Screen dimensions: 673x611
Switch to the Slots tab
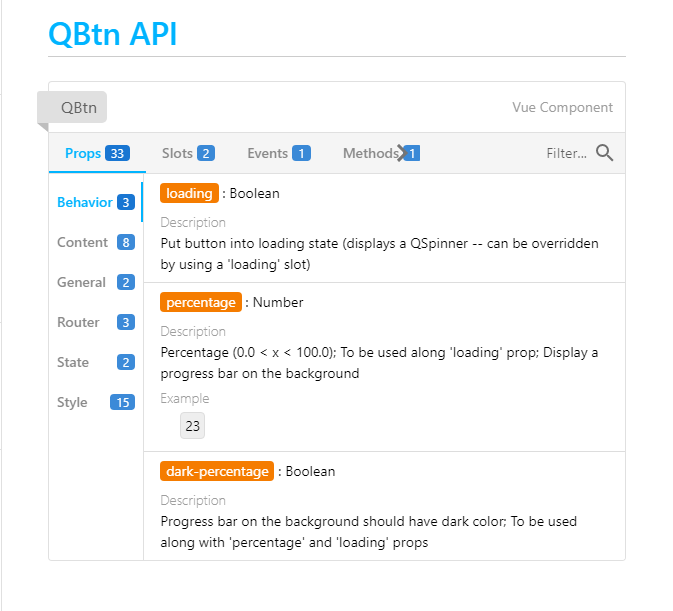click(x=188, y=153)
